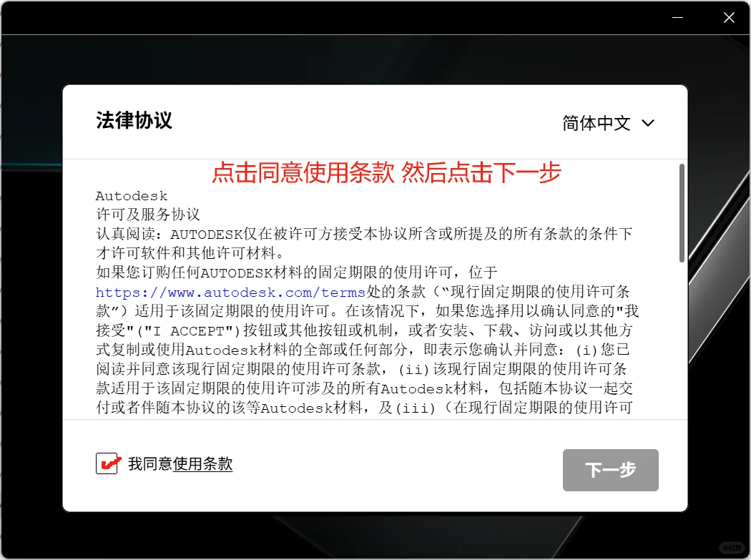Expand the chevron next to 简体中文
This screenshot has height=560, width=751.
click(x=648, y=122)
